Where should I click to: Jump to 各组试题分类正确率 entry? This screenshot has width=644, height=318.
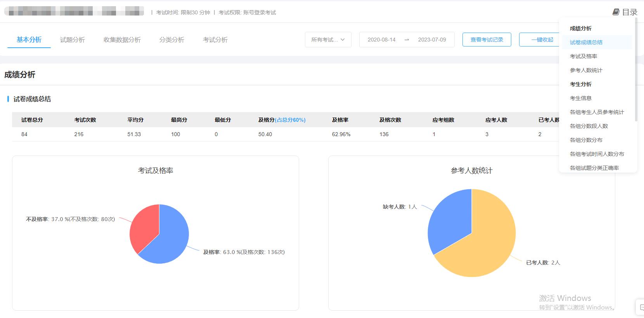pos(594,168)
